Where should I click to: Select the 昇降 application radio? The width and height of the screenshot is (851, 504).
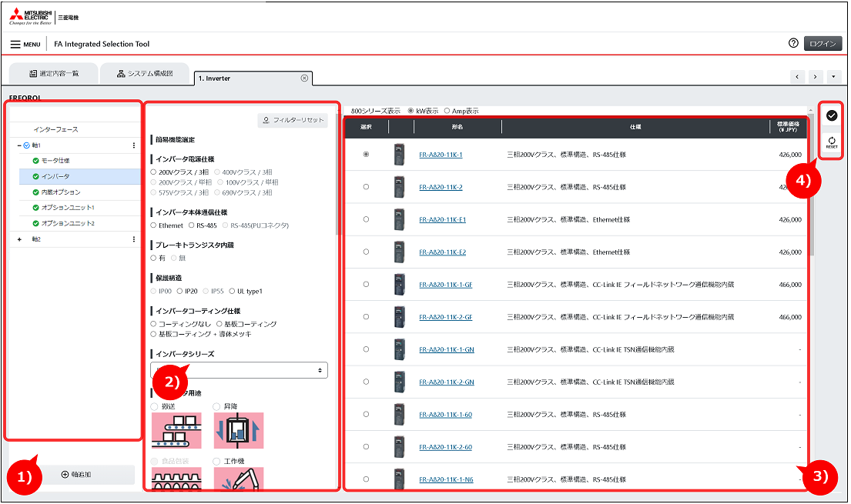click(216, 407)
